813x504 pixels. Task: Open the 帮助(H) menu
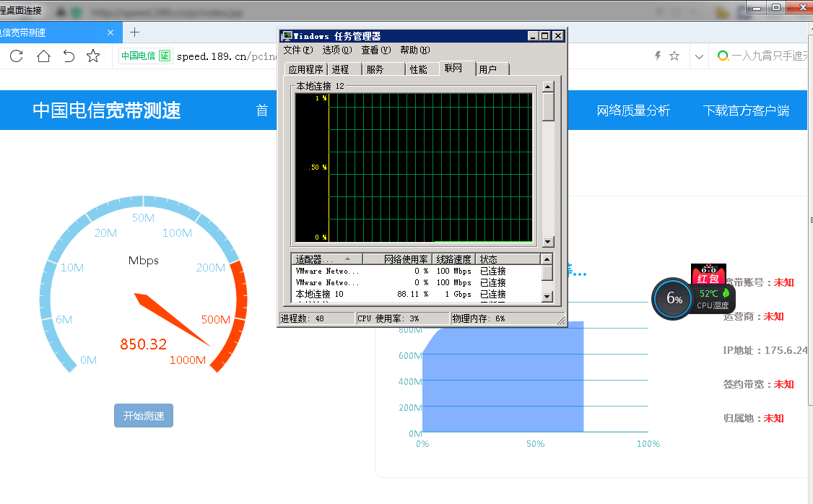pos(414,50)
